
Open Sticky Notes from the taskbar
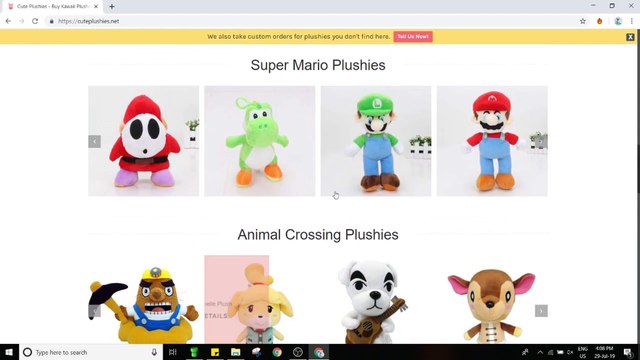coord(215,352)
